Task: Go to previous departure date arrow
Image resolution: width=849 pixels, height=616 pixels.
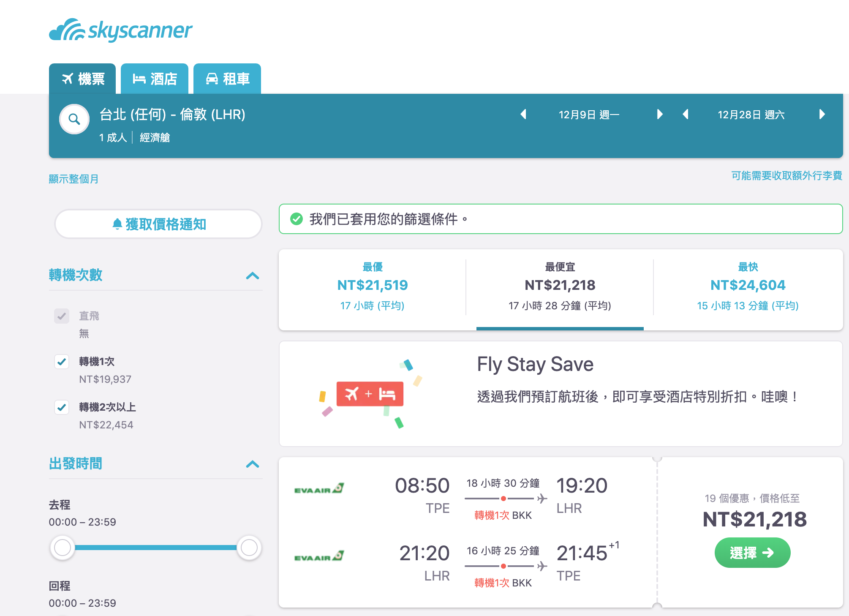Action: [x=523, y=114]
